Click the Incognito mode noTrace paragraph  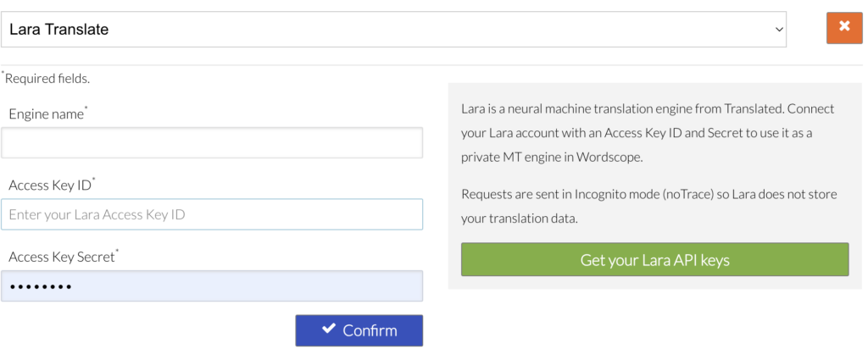(x=648, y=207)
